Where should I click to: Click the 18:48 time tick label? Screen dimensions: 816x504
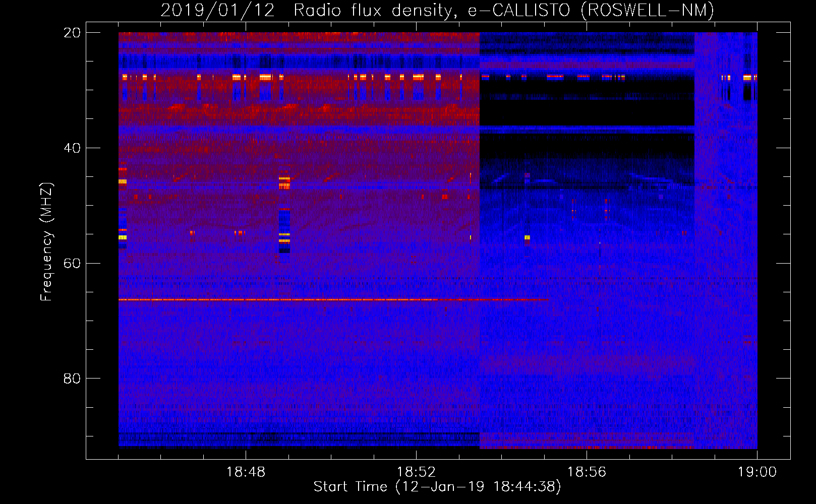tap(246, 472)
